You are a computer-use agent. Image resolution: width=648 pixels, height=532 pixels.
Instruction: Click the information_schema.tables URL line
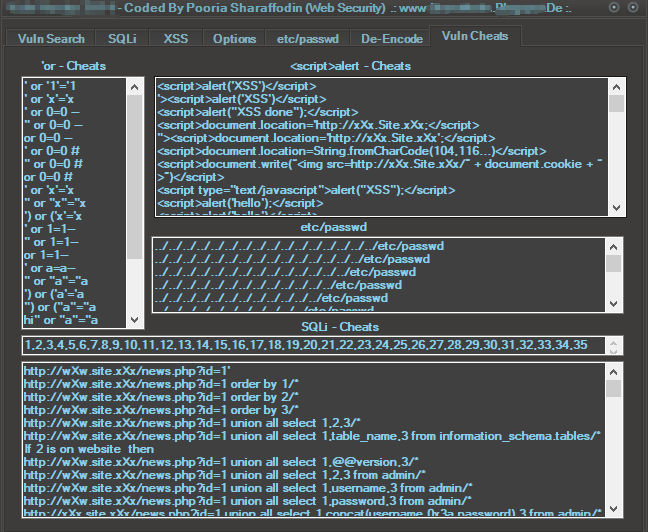pos(312,436)
